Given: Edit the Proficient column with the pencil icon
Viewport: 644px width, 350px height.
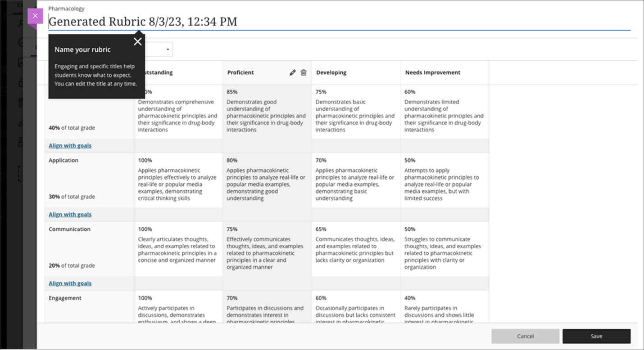Looking at the screenshot, I should [293, 72].
